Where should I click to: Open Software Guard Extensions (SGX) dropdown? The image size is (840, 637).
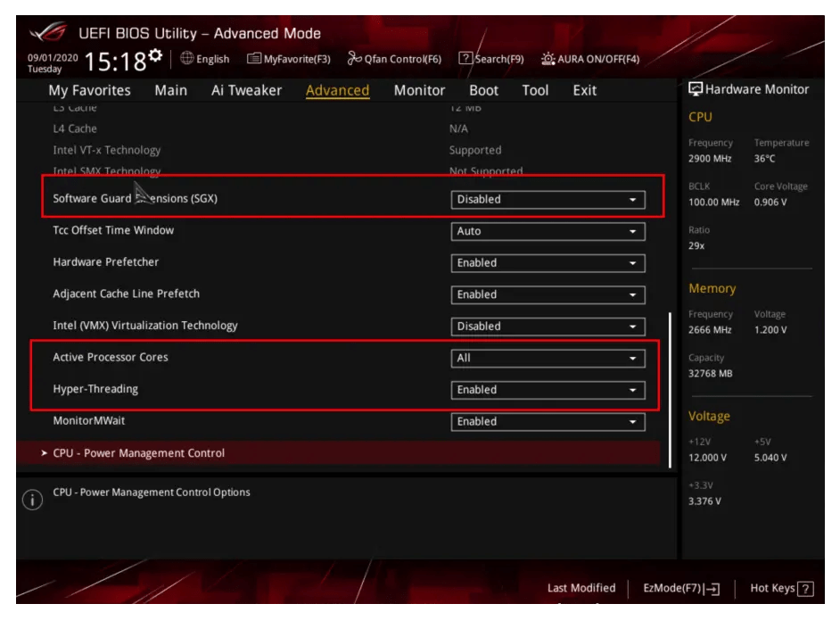point(548,200)
